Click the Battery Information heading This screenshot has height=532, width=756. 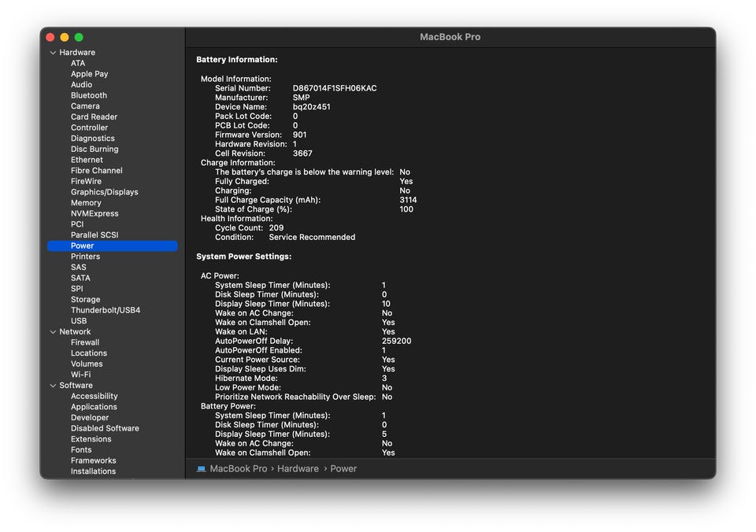click(237, 60)
